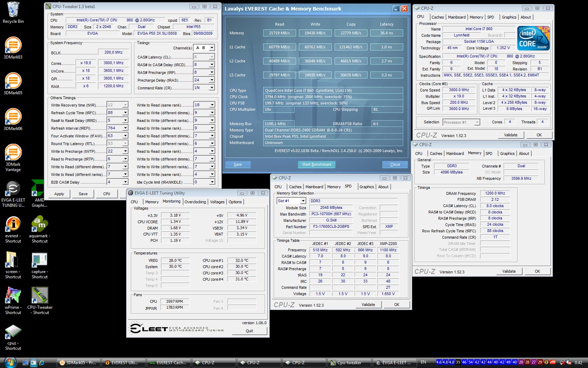Click Close in EVEREST benchmark window
588x368 pixels.
(395, 164)
